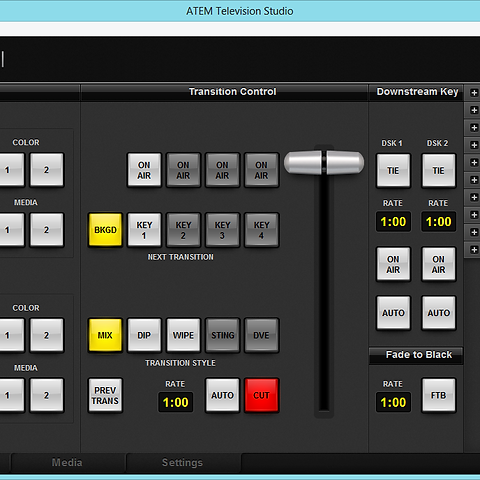Select COLOR 2 beside the ON AIR row
This screenshot has width=480, height=480.
(47, 170)
